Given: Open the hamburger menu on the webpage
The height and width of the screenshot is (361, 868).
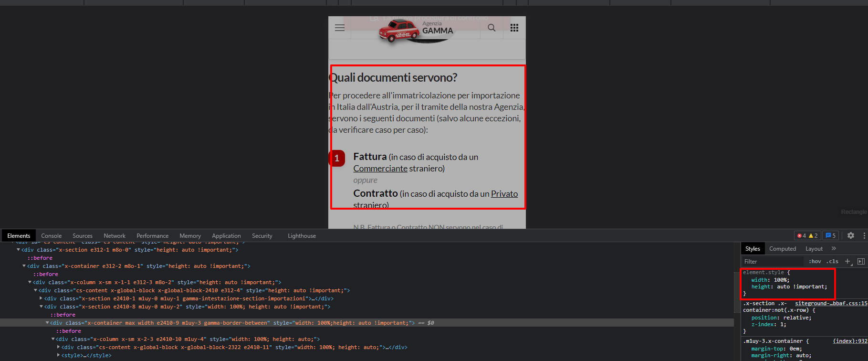Looking at the screenshot, I should 340,28.
